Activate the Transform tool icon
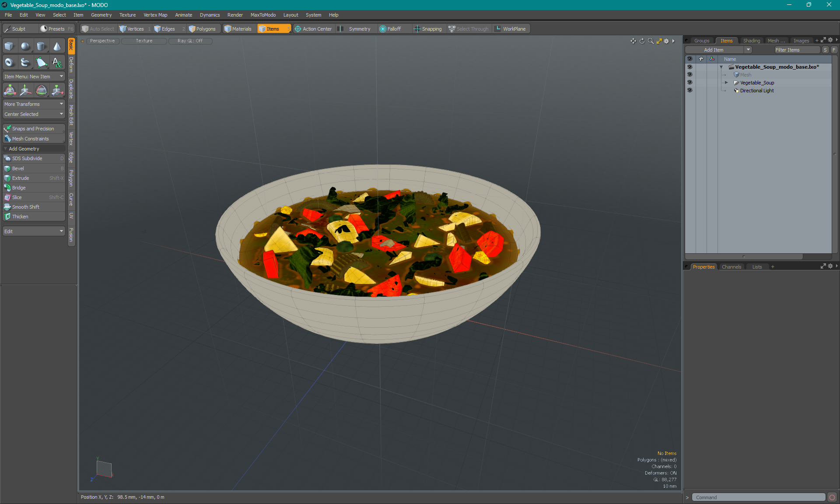This screenshot has width=840, height=504. [10, 91]
